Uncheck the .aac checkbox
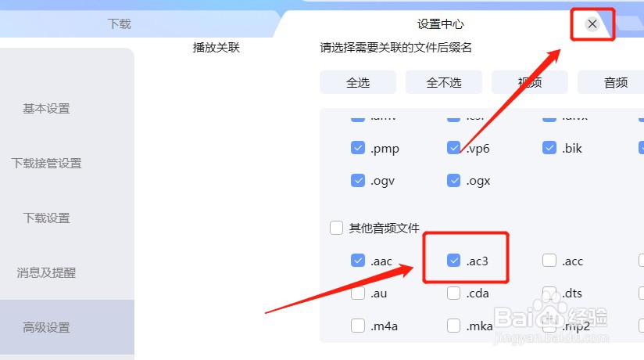 [x=358, y=261]
